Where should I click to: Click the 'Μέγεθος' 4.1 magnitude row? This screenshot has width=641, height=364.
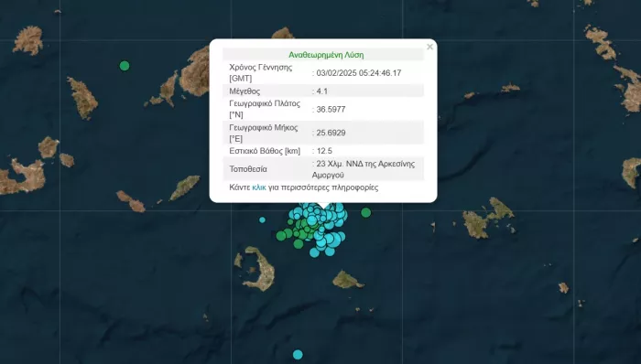pos(323,91)
